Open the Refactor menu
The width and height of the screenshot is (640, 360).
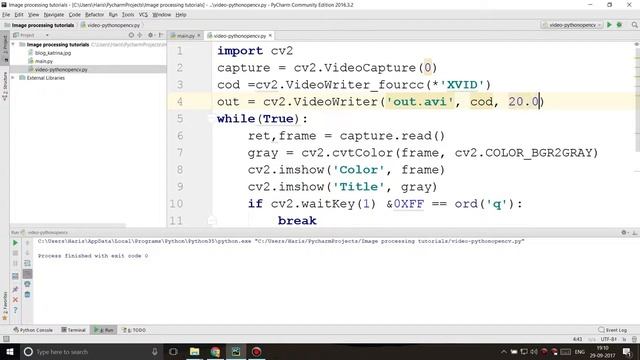94,15
